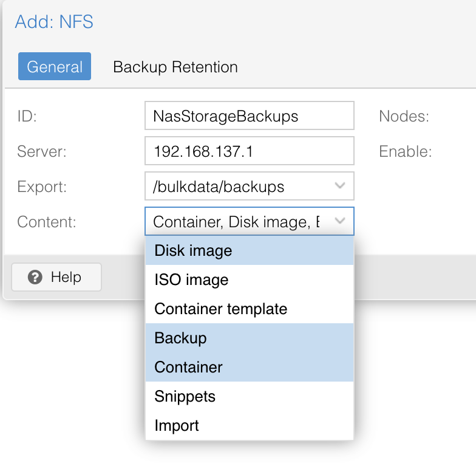The image size is (476, 463).
Task: Open the Help documentation button
Action: tap(56, 278)
